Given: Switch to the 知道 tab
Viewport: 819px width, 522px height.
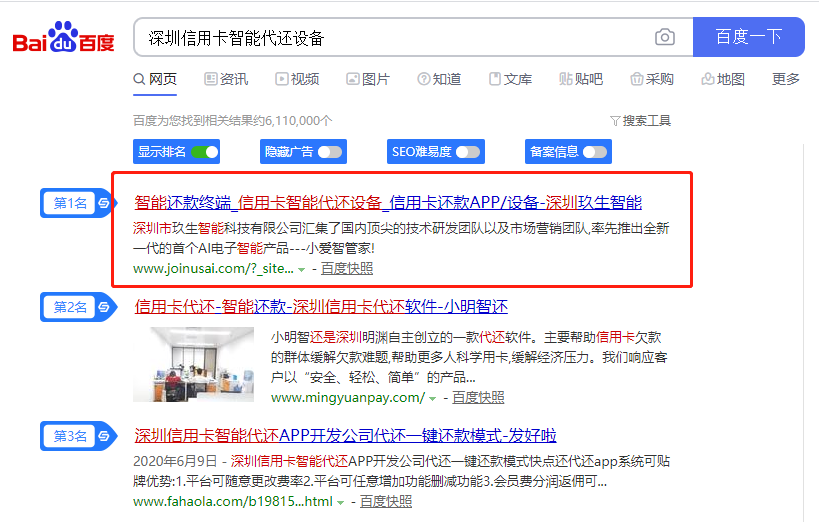Looking at the screenshot, I should point(439,79).
